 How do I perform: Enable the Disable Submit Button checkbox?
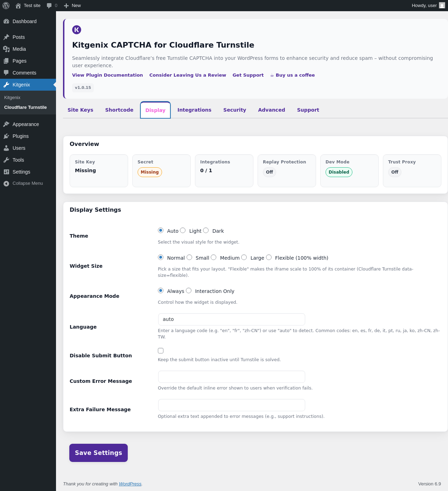161,351
